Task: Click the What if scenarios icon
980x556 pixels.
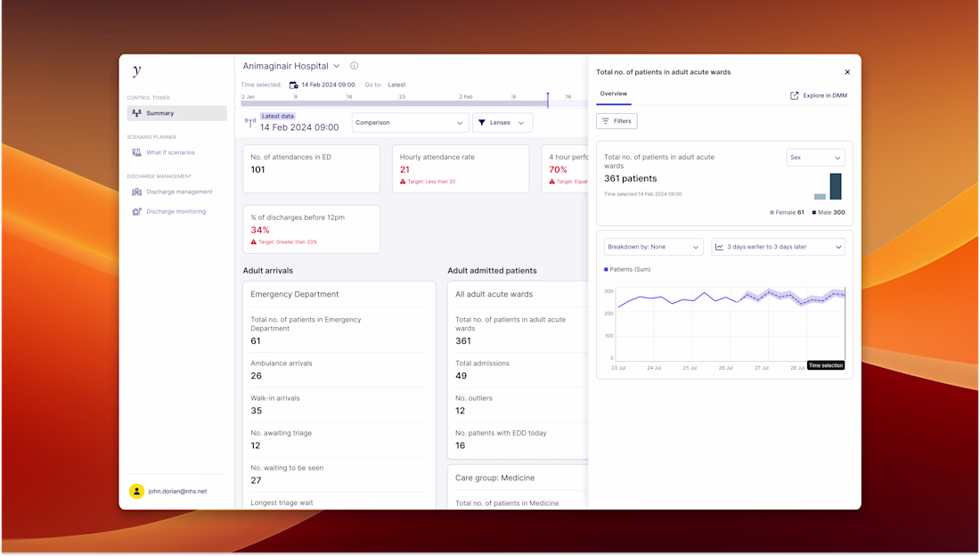Action: pos(137,152)
